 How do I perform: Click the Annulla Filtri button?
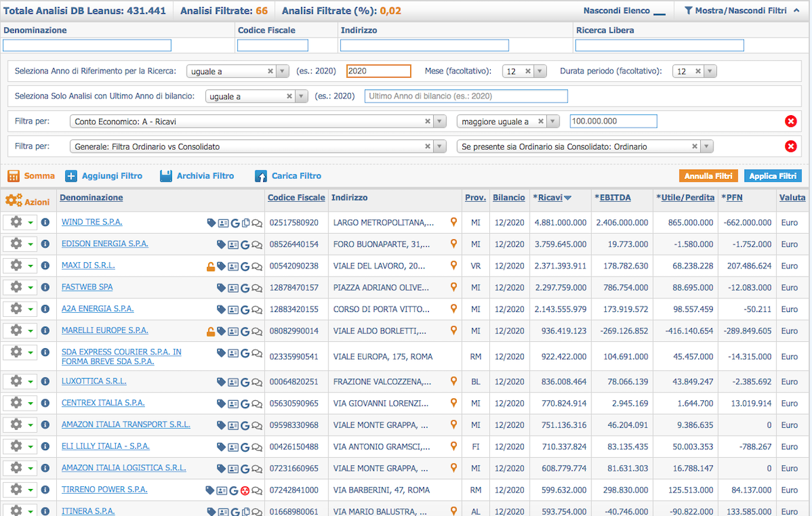click(x=709, y=176)
